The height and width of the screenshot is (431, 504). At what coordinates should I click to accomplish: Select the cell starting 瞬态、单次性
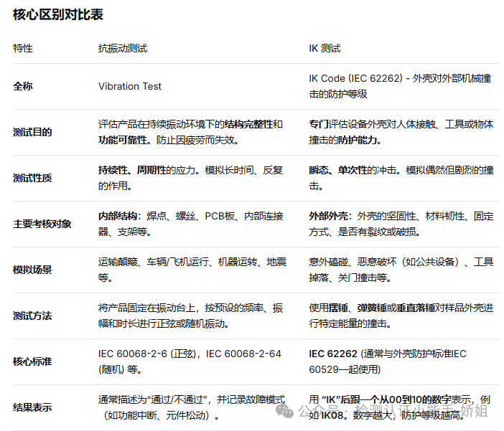(x=401, y=179)
